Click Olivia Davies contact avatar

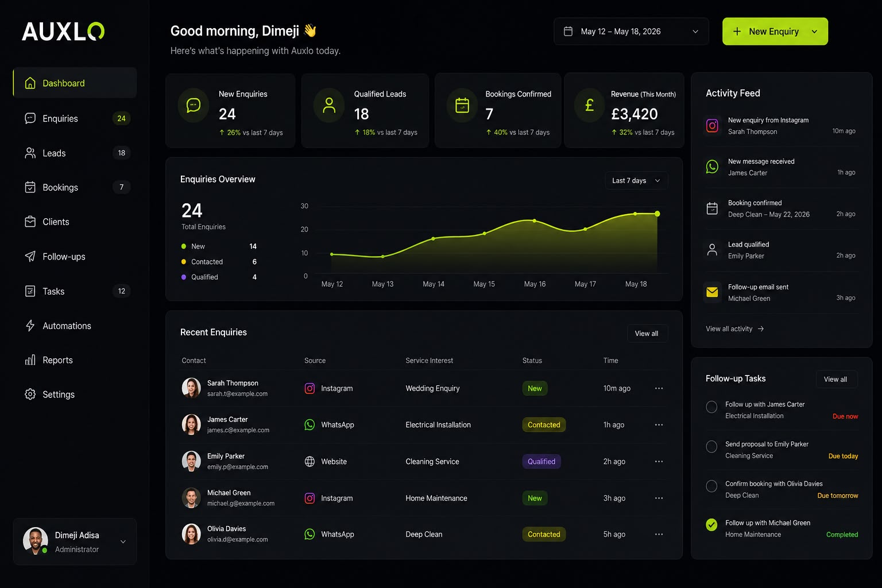191,534
